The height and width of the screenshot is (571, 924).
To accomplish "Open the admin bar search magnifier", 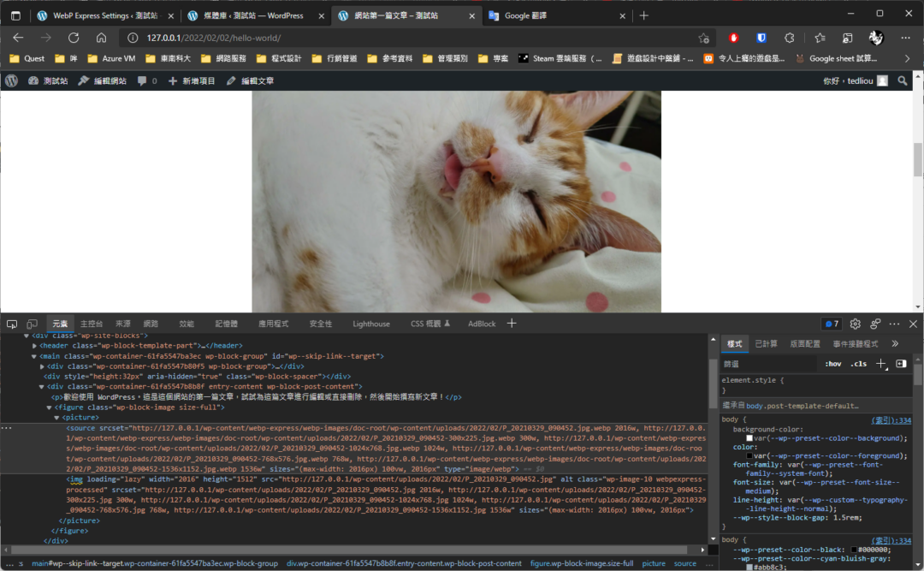I will (x=903, y=80).
